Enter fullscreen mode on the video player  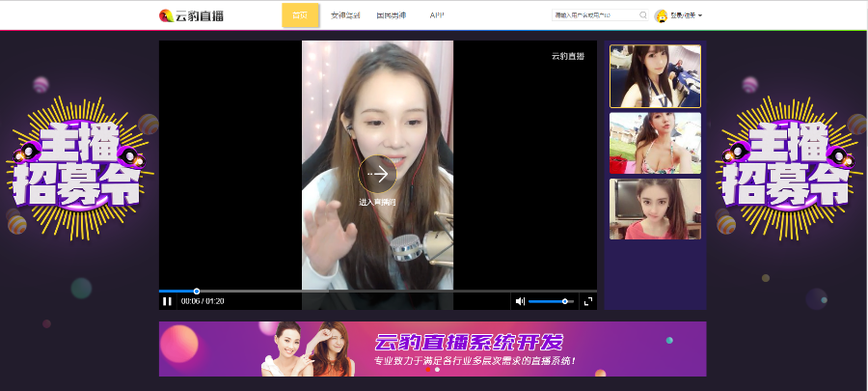pyautogui.click(x=588, y=301)
